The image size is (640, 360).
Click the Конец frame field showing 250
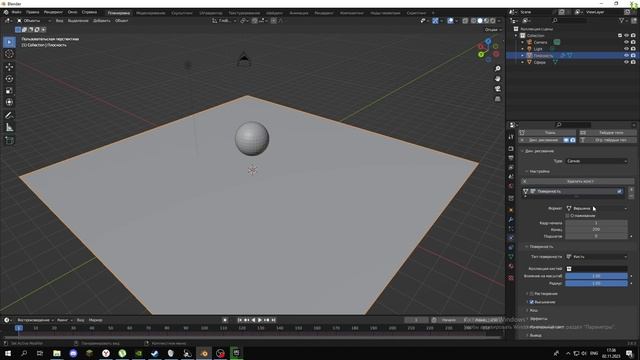pos(596,229)
